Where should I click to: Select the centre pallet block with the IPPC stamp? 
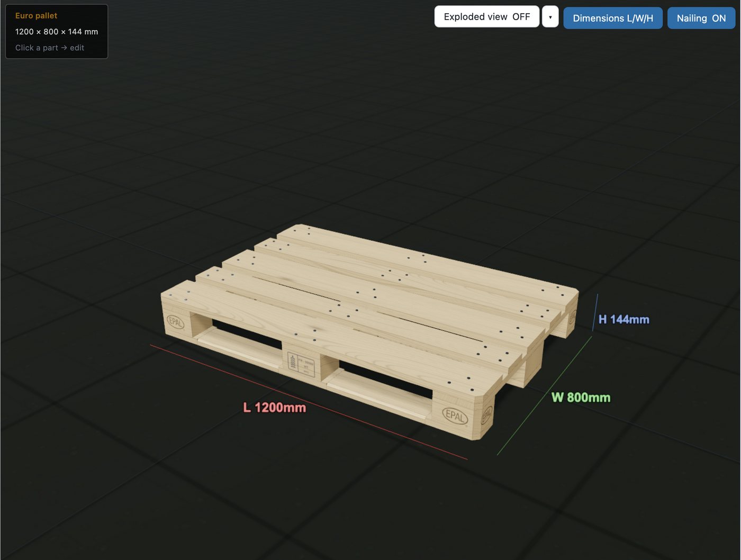pos(302,362)
